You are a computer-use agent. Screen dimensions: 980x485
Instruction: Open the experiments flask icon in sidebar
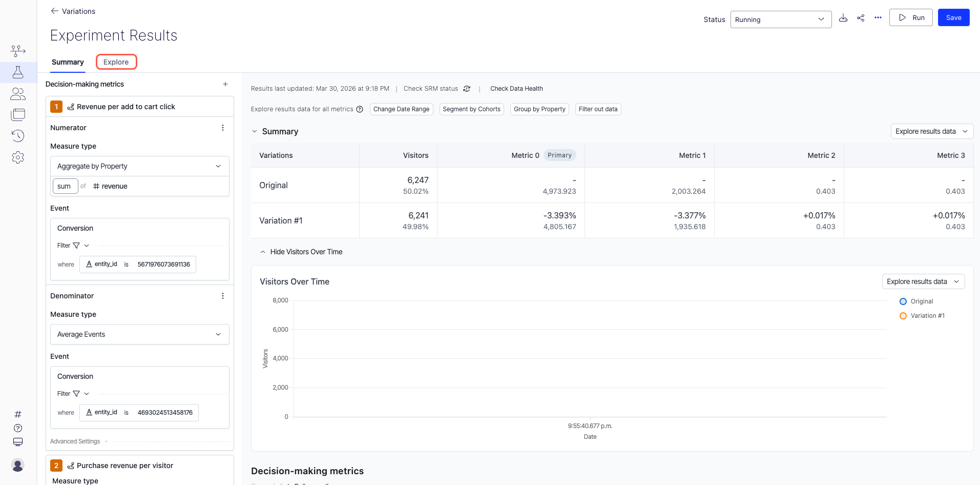(x=18, y=72)
